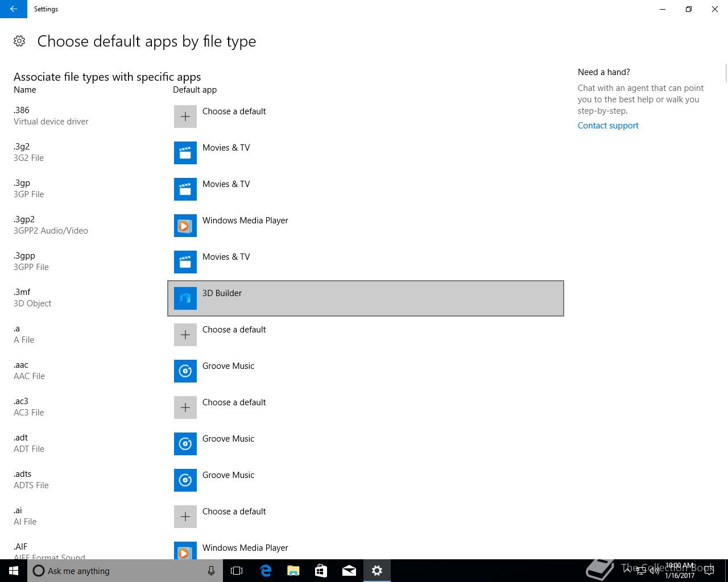Click the plus icon for .ai file type
The height and width of the screenshot is (582, 728).
tap(185, 517)
